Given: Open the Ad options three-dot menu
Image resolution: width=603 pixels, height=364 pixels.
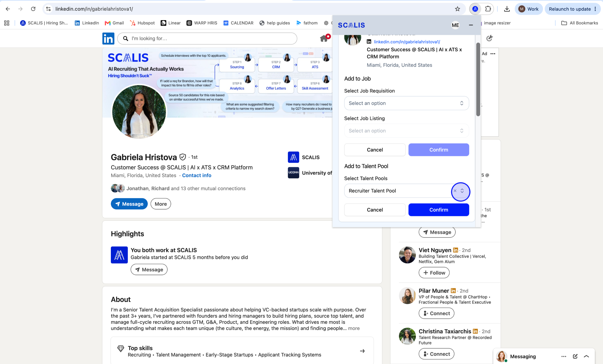Looking at the screenshot, I should (x=493, y=54).
